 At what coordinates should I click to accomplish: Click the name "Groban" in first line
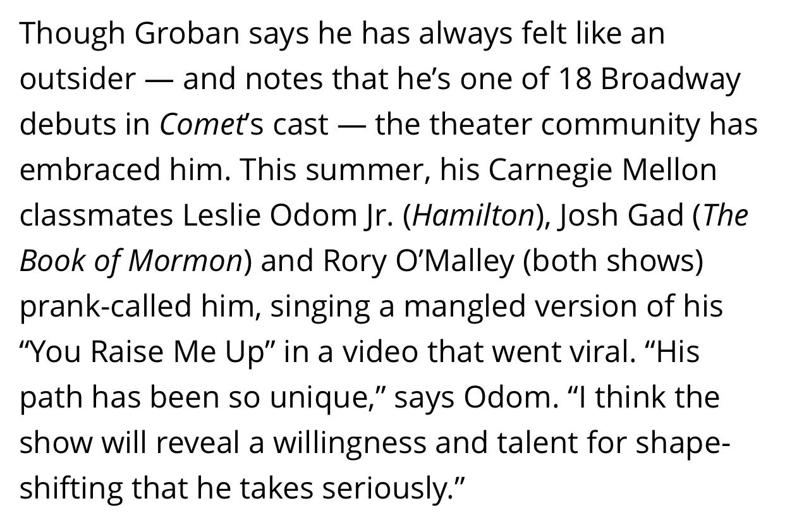point(188,33)
